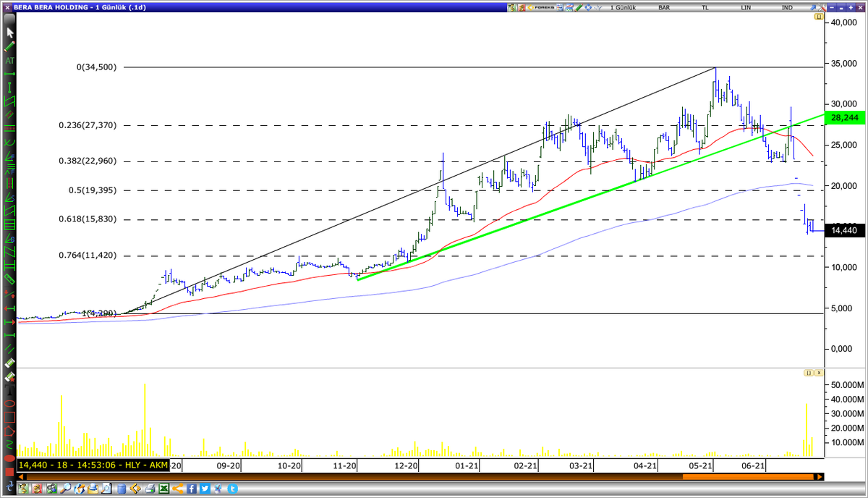The image size is (868, 498).
Task: Select the angle S tool
Action: pyautogui.click(x=10, y=198)
